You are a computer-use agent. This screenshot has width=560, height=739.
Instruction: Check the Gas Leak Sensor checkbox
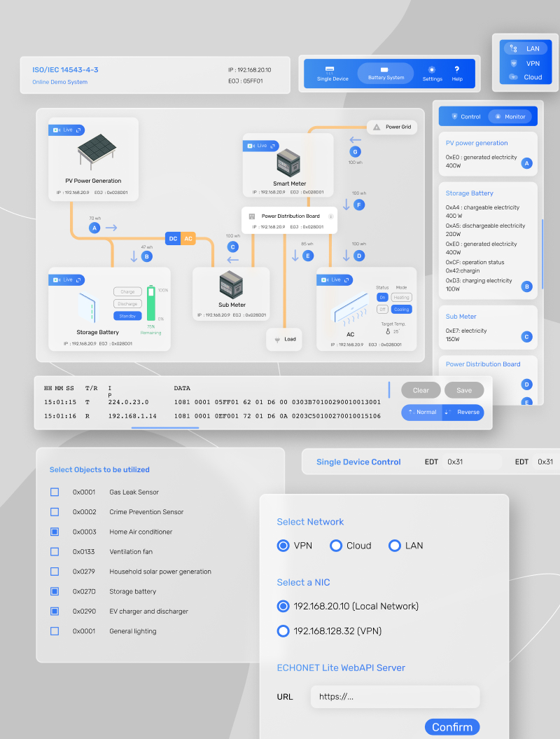[55, 492]
